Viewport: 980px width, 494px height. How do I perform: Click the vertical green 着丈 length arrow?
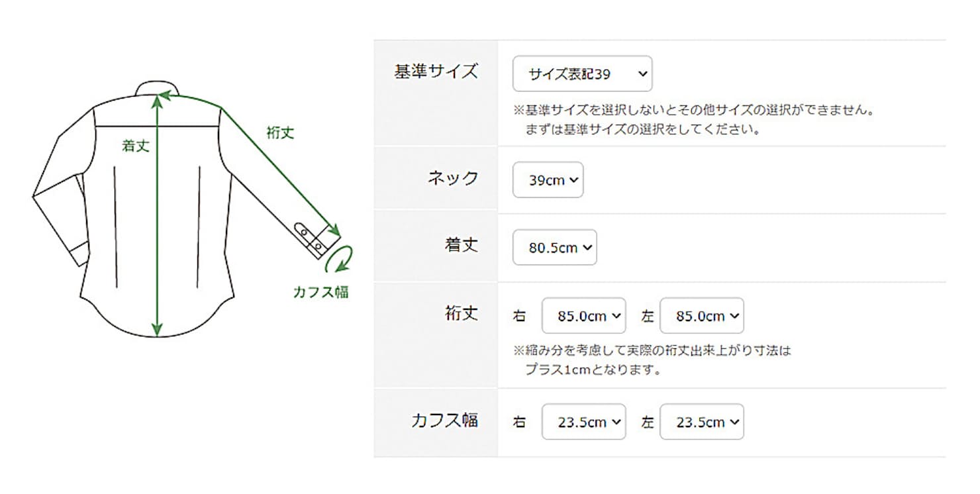tap(157, 219)
